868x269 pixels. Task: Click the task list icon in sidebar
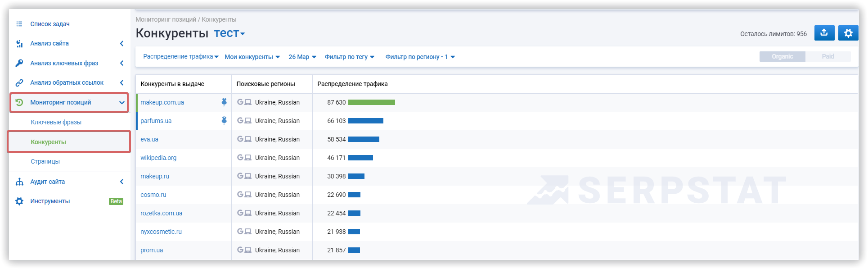click(x=19, y=24)
